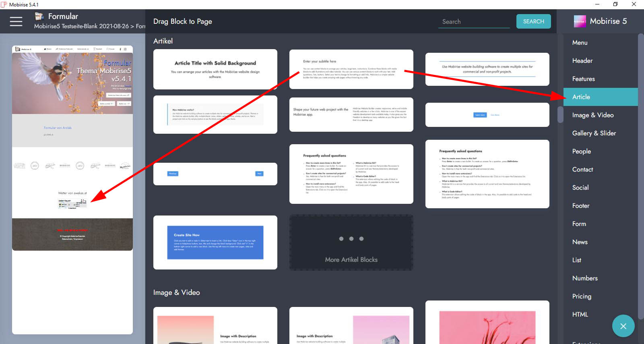The height and width of the screenshot is (344, 644).
Task: Expand More Artikel Blocks
Action: (x=351, y=242)
